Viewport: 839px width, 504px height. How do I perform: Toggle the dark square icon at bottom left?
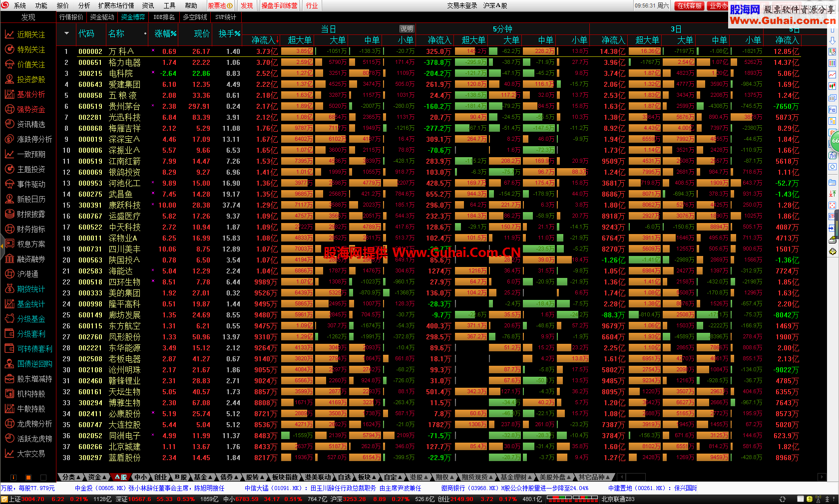pos(43,478)
